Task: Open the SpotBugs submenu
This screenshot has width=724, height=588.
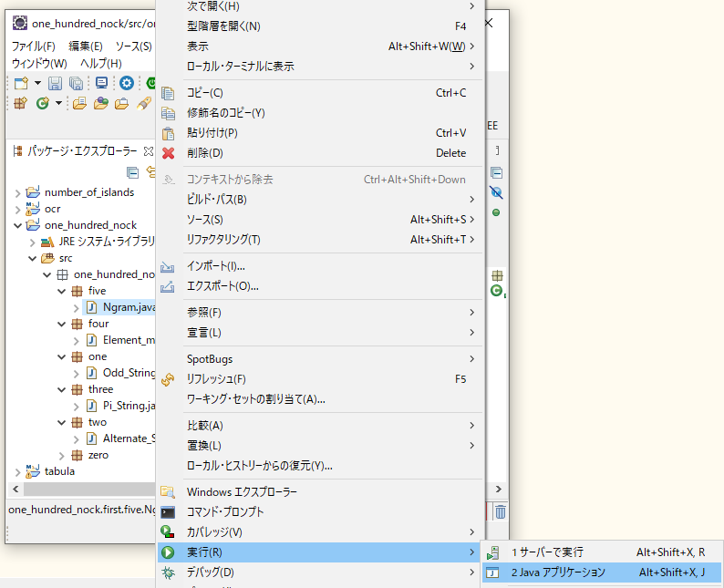Action: pyautogui.click(x=321, y=359)
